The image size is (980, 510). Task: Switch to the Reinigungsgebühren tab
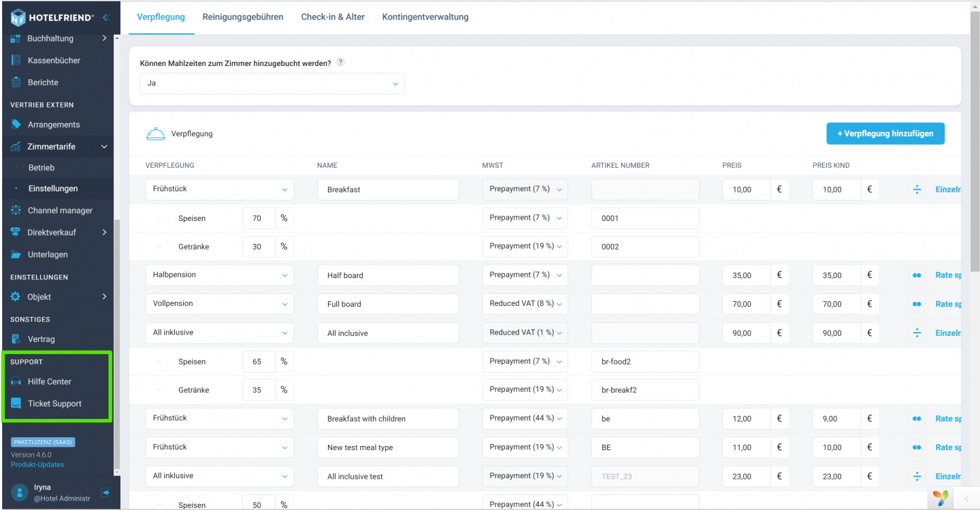(x=243, y=17)
